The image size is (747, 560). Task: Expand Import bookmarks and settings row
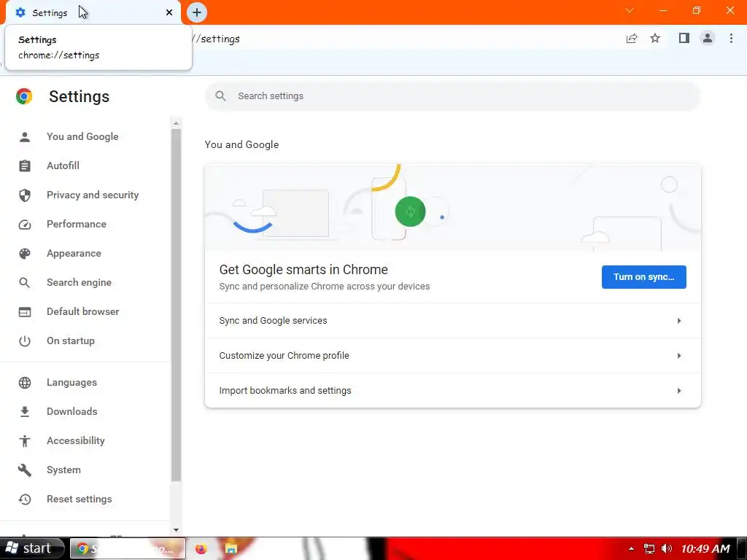pyautogui.click(x=452, y=391)
